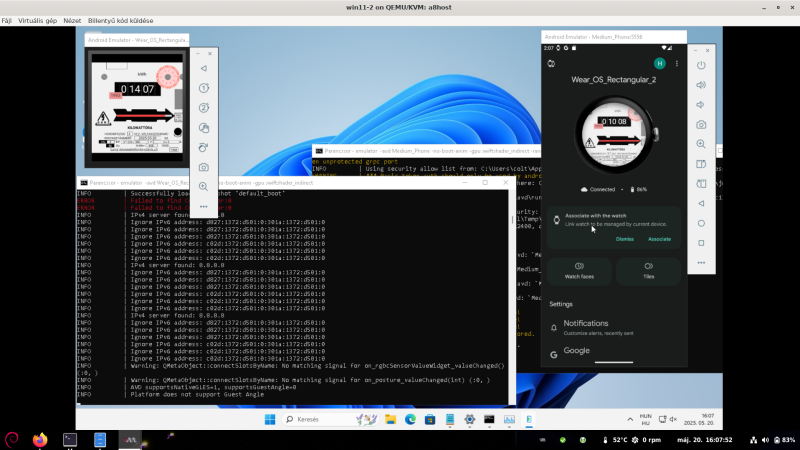Click volume up on phone emulator toolbar
800x450 pixels.
(x=701, y=85)
